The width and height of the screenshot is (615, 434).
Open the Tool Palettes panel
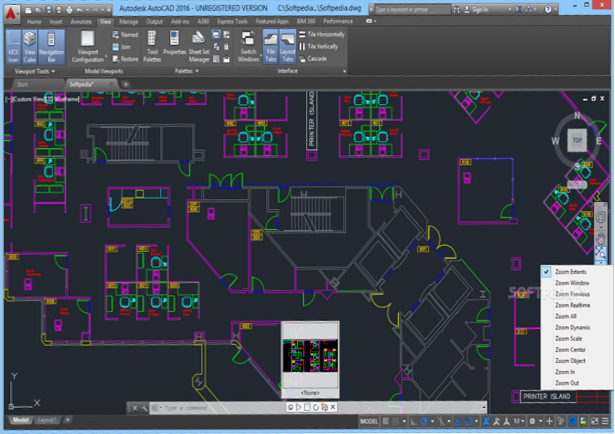pyautogui.click(x=152, y=46)
